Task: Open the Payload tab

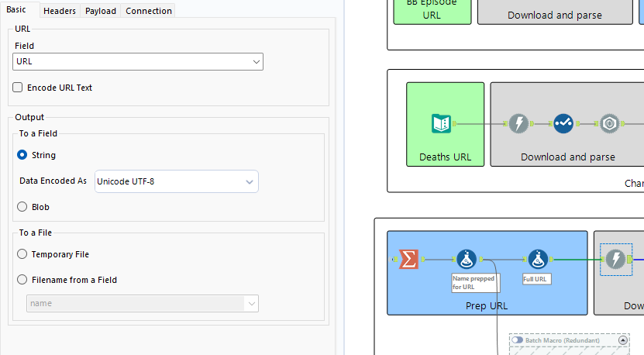Action: 101,11
